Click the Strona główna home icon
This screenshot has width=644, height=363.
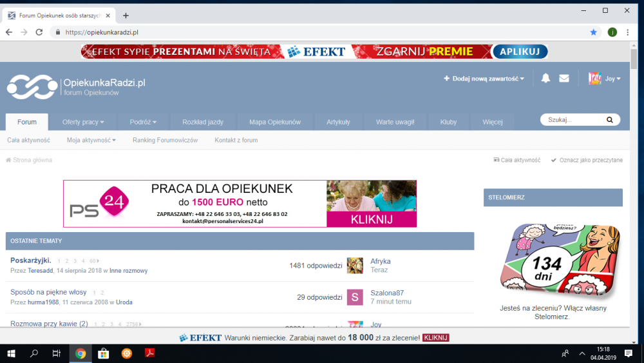[x=8, y=160]
